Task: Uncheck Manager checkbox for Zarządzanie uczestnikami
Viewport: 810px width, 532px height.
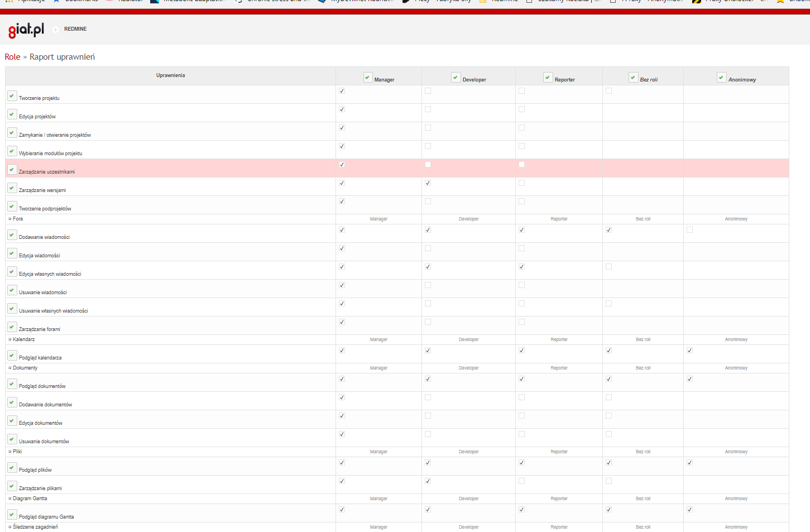Action: (x=342, y=165)
